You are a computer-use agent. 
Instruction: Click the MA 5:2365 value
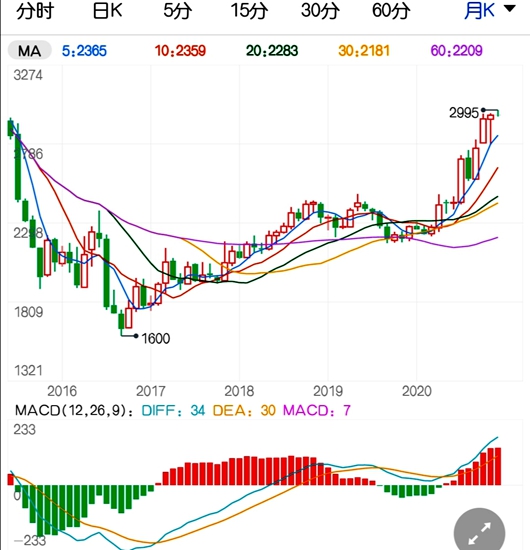tap(84, 51)
